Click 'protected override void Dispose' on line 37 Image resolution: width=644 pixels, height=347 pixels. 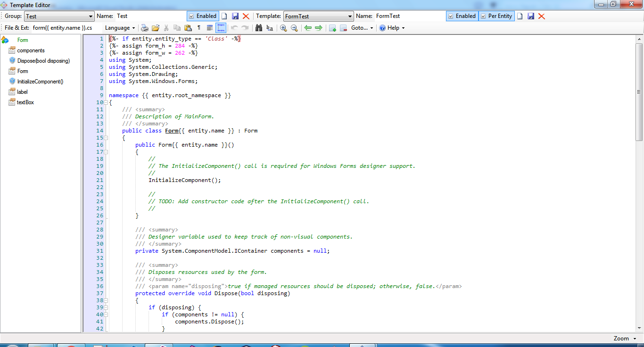pyautogui.click(x=186, y=293)
